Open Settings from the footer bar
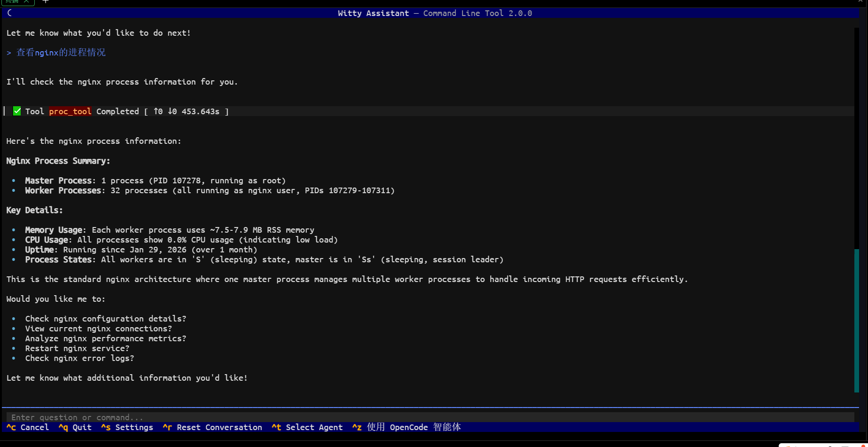 pos(127,427)
